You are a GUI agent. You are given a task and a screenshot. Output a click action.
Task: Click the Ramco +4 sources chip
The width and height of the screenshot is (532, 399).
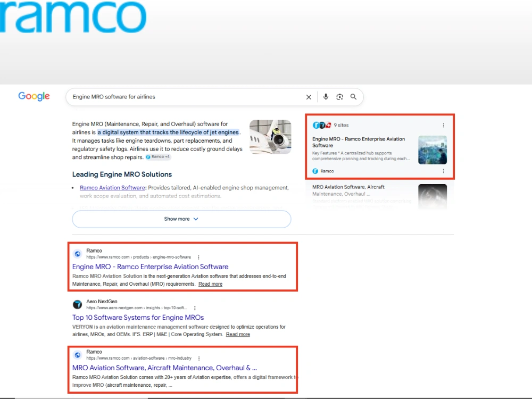tap(158, 157)
